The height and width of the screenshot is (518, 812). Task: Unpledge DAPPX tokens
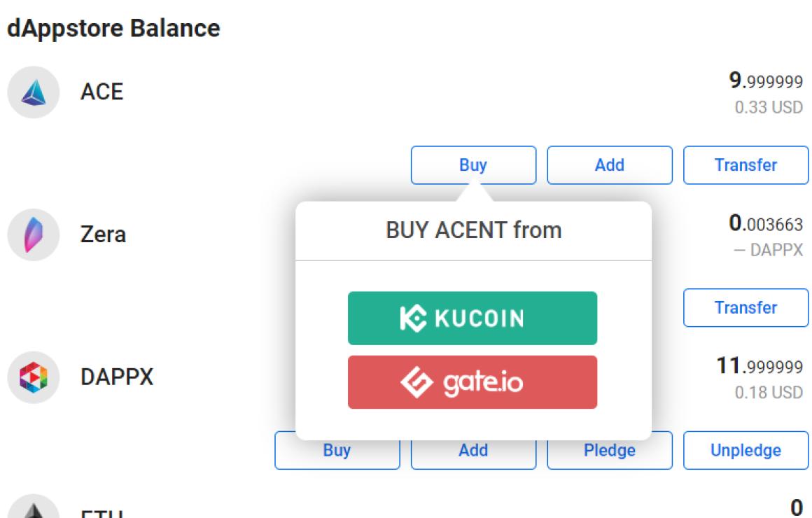[745, 450]
